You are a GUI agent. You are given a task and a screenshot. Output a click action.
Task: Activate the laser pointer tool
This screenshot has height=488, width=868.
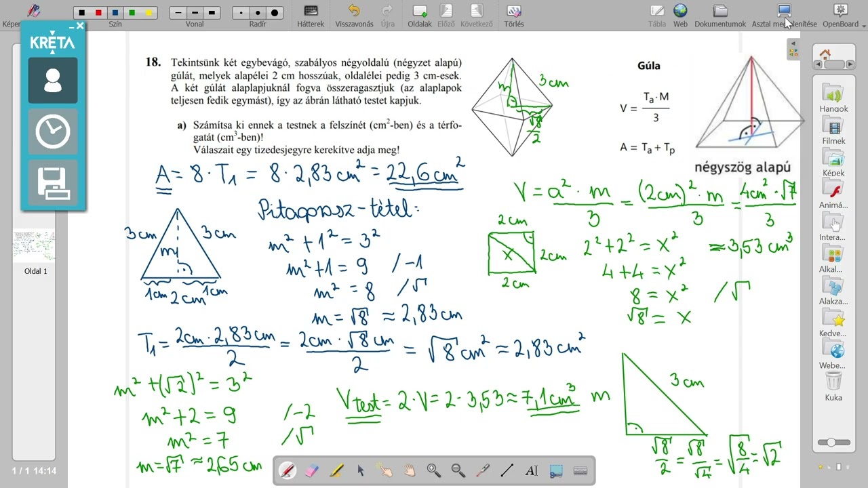click(483, 470)
